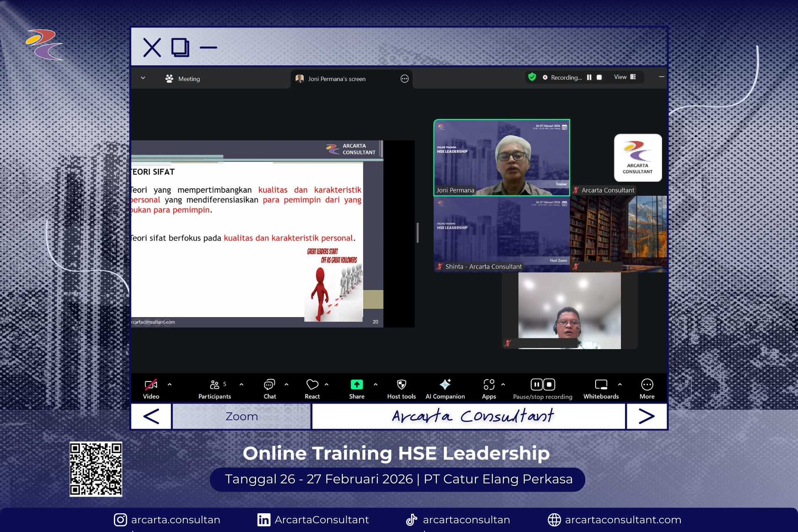Open the Apps icon
Screen dimensions: 798x532
click(x=489, y=385)
